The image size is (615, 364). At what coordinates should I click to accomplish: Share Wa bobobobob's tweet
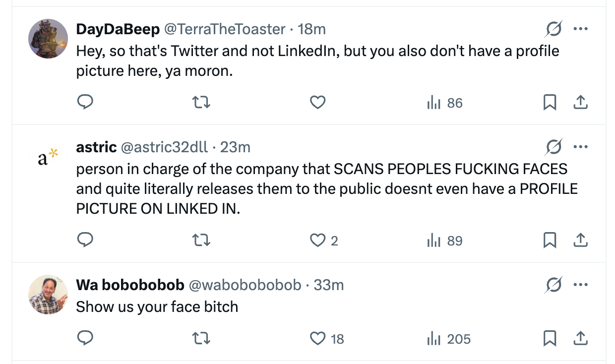(580, 339)
